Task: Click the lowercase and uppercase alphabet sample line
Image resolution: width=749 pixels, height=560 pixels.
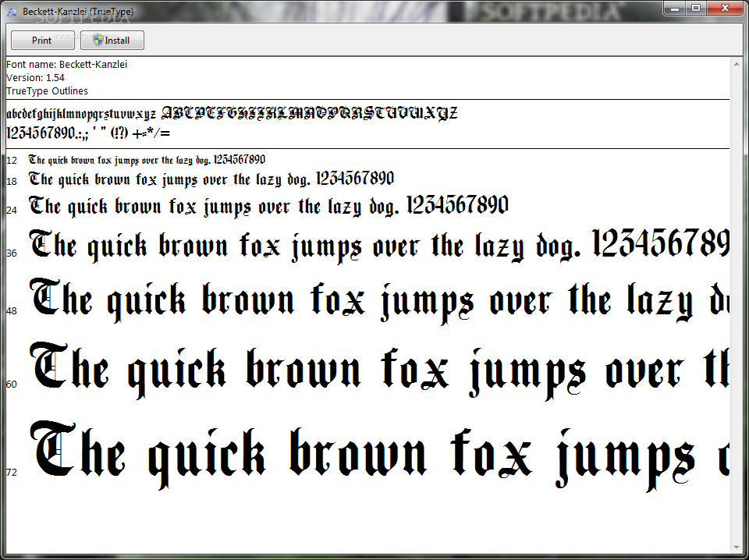Action: [x=232, y=114]
